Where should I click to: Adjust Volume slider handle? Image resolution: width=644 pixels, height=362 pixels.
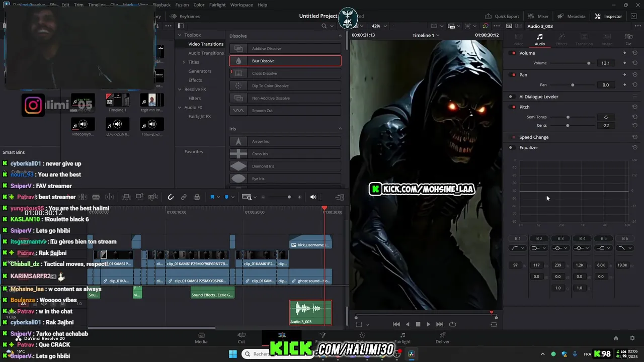589,63
